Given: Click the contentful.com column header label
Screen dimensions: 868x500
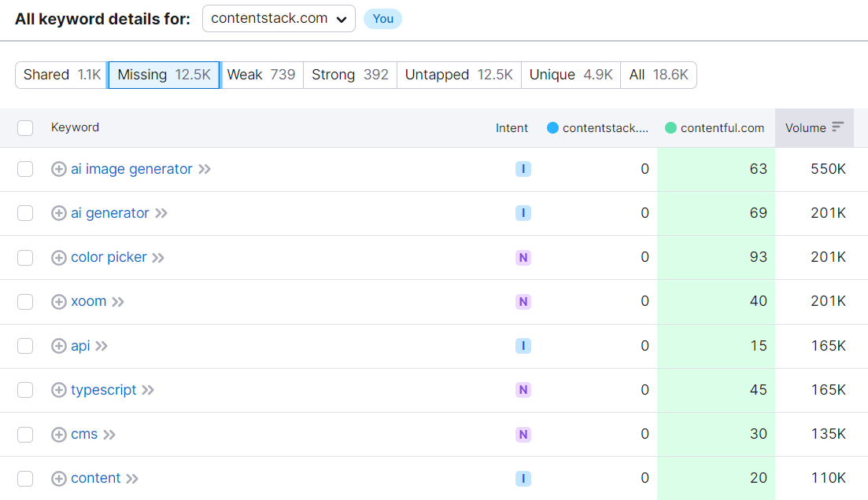Looking at the screenshot, I should click(722, 128).
